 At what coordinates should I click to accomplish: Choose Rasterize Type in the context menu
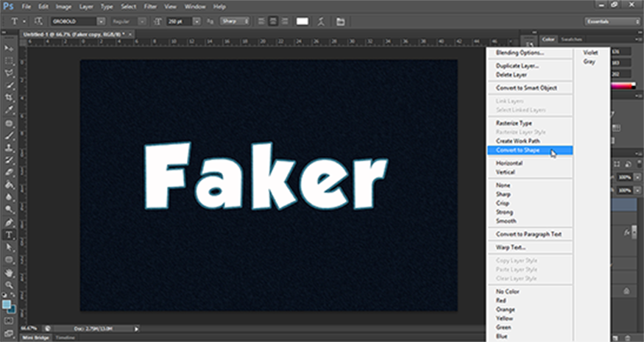click(x=514, y=124)
